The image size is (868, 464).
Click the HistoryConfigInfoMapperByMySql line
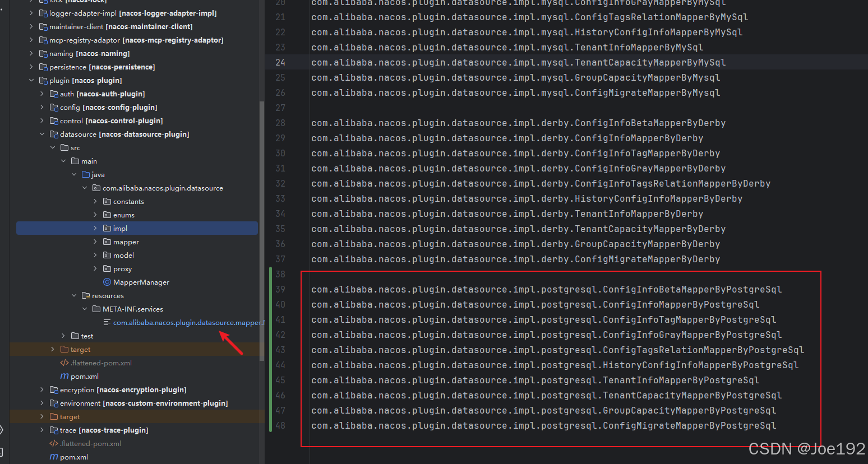point(527,32)
